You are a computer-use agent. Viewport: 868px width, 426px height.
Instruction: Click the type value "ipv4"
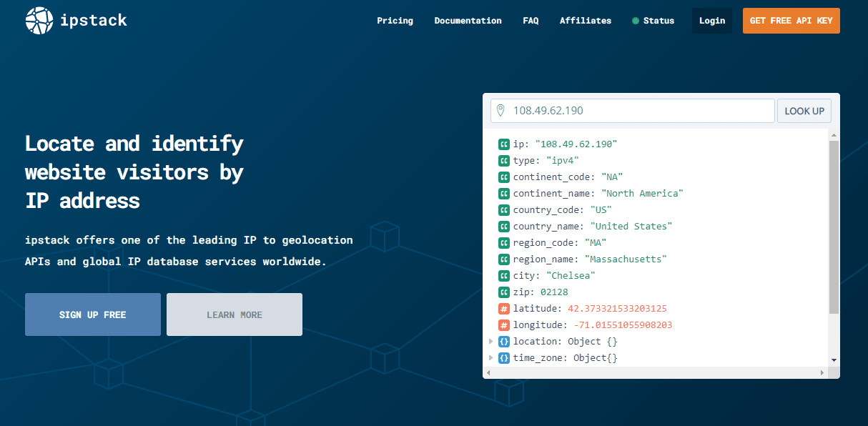(x=564, y=161)
